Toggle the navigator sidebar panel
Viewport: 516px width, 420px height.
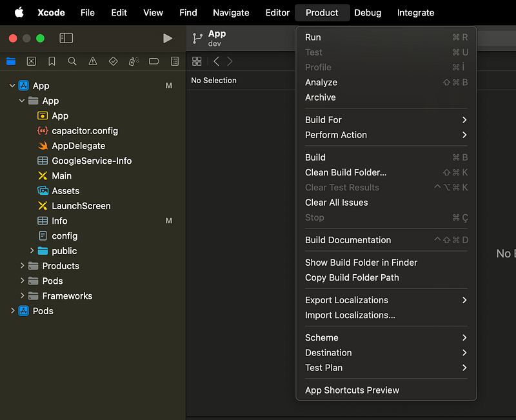coord(66,38)
